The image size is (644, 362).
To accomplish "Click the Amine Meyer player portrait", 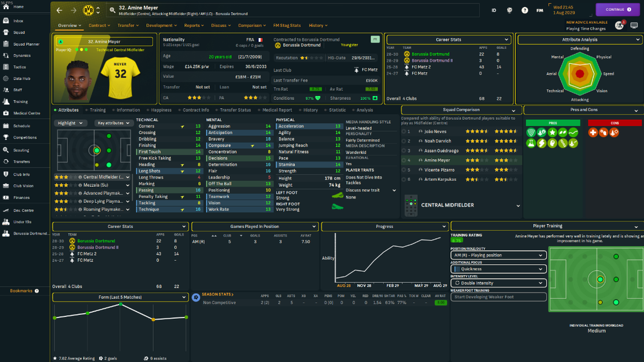I will 78,80.
